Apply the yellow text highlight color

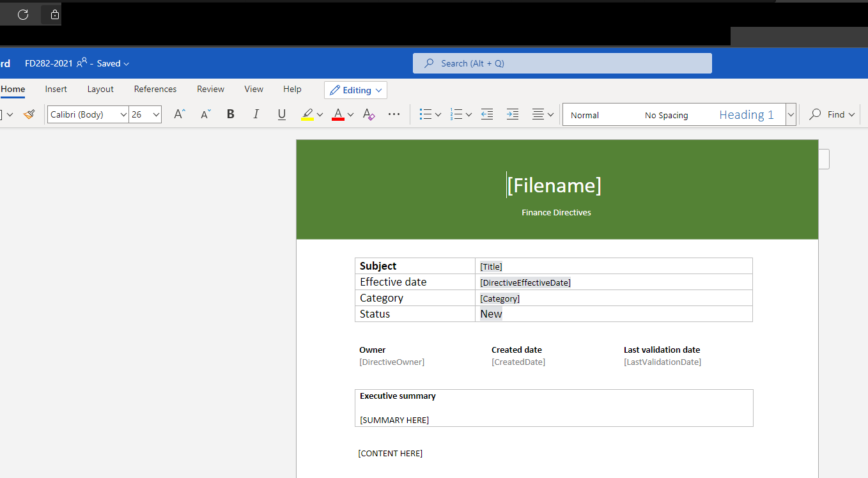pos(307,114)
